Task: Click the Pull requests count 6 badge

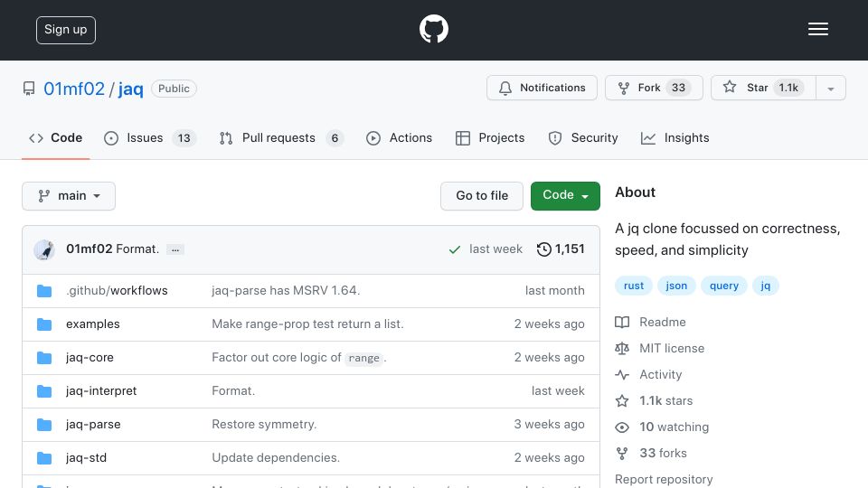Action: [x=335, y=138]
